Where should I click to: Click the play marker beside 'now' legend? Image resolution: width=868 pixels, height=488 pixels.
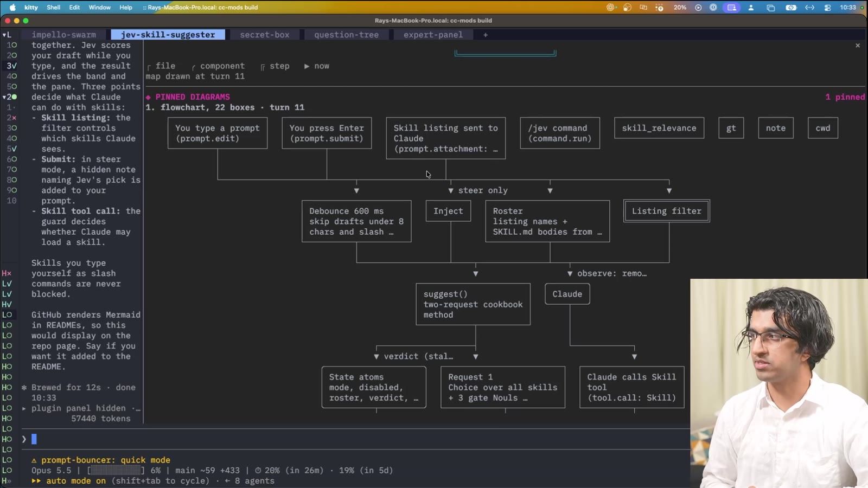pyautogui.click(x=307, y=66)
